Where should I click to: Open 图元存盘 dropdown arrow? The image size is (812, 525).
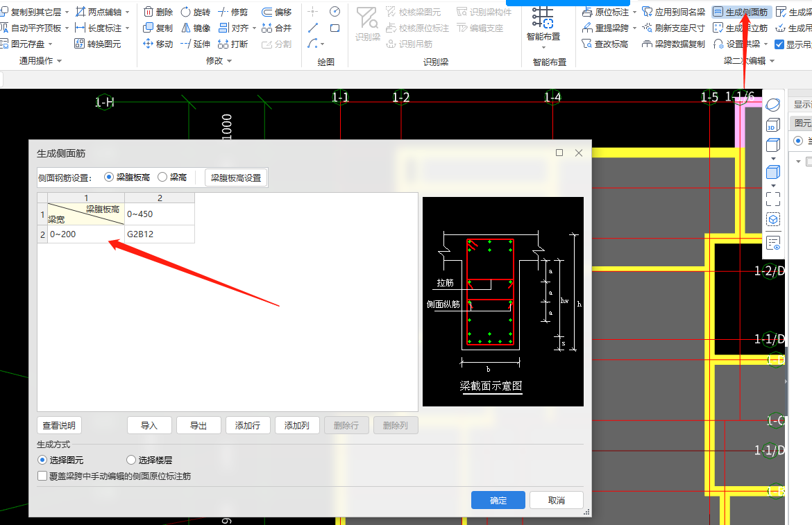pos(50,44)
